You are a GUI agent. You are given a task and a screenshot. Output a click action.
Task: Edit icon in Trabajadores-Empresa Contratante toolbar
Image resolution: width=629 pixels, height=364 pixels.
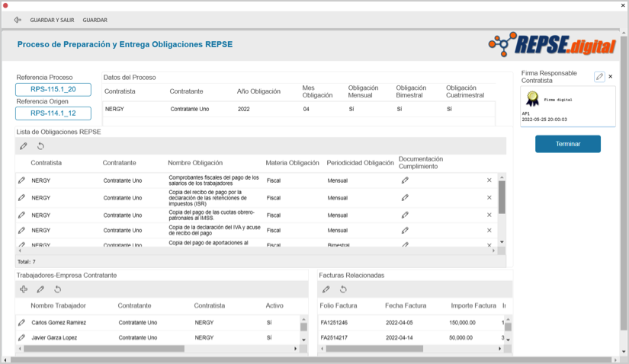pos(40,289)
